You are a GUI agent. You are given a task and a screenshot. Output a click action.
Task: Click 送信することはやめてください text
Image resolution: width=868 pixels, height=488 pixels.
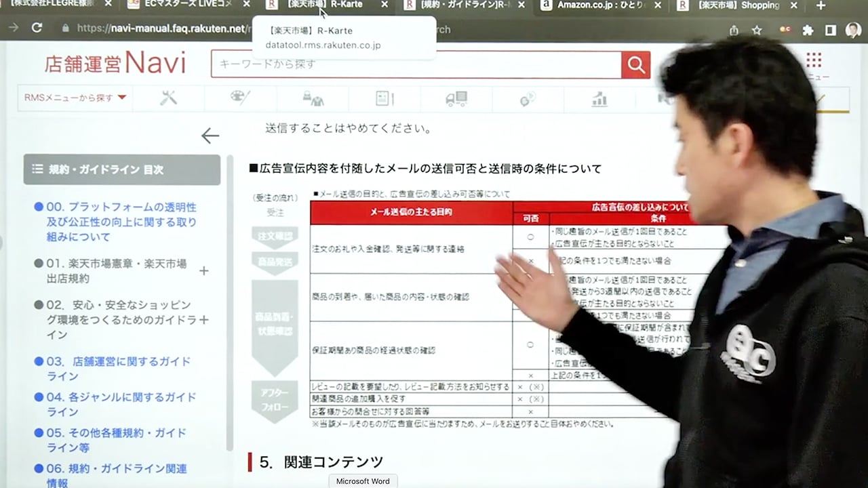click(x=349, y=128)
